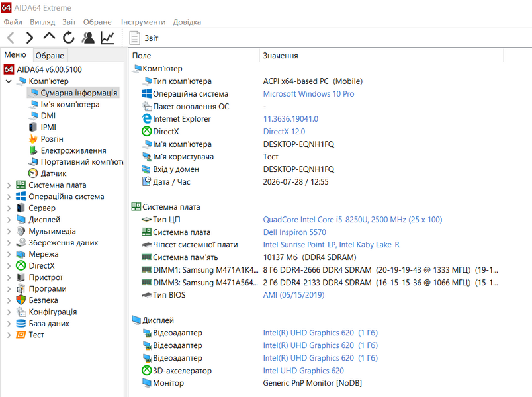Open the AMI (05/15/2019) BIOS link
The height and width of the screenshot is (397, 532).
tap(294, 295)
